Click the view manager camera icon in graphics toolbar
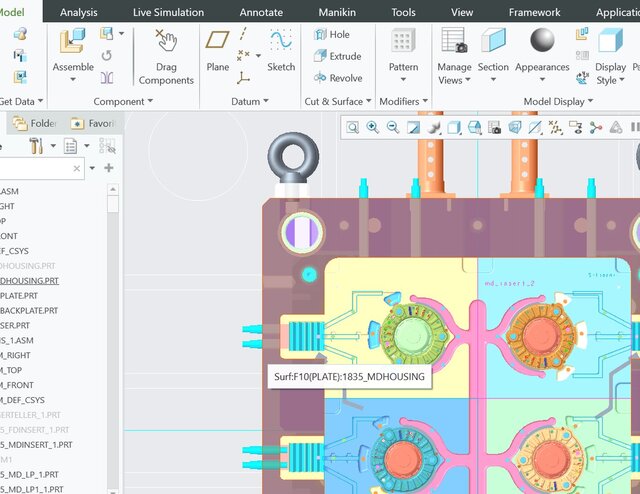The image size is (640, 494). pyautogui.click(x=494, y=128)
